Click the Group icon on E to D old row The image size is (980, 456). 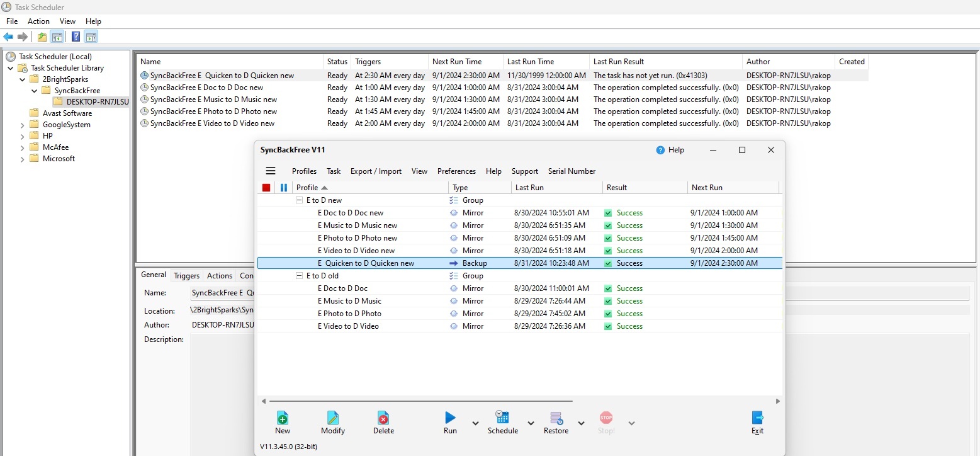pos(454,276)
